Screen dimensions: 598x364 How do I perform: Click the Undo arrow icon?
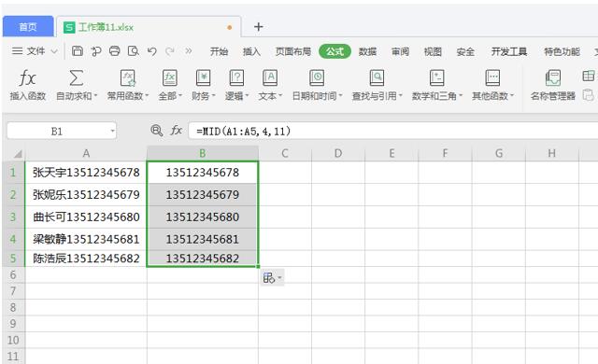tap(151, 51)
